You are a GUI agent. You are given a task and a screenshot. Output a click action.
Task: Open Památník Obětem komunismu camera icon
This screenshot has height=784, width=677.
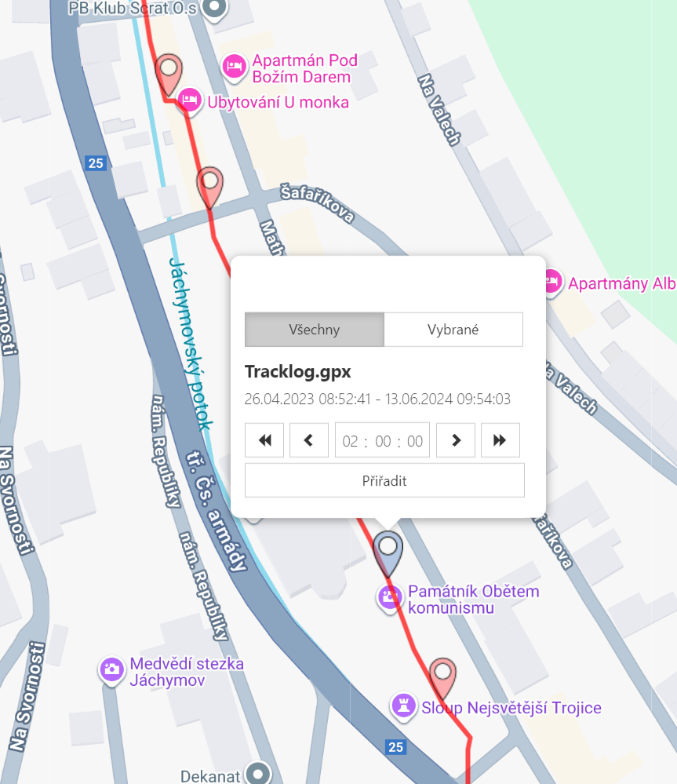pos(389,597)
